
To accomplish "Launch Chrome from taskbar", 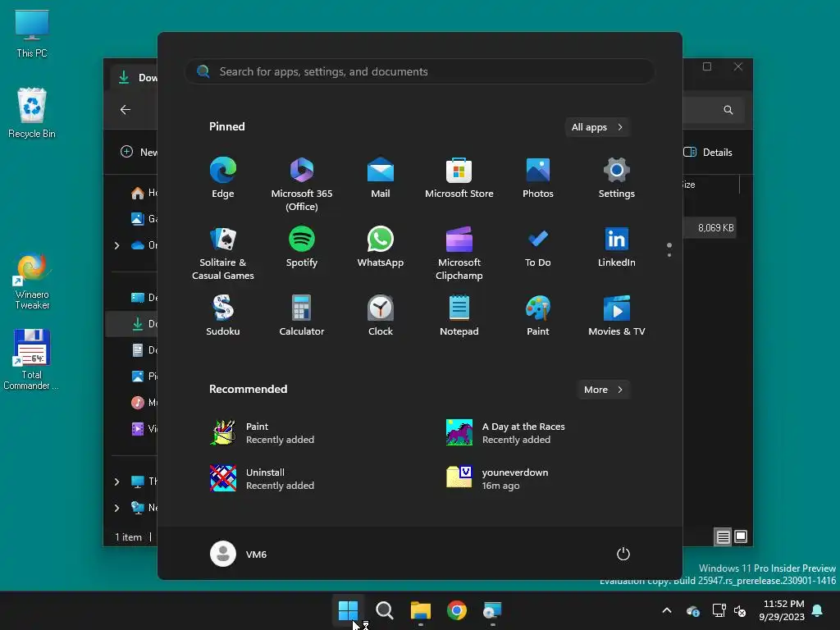I will pos(456,610).
